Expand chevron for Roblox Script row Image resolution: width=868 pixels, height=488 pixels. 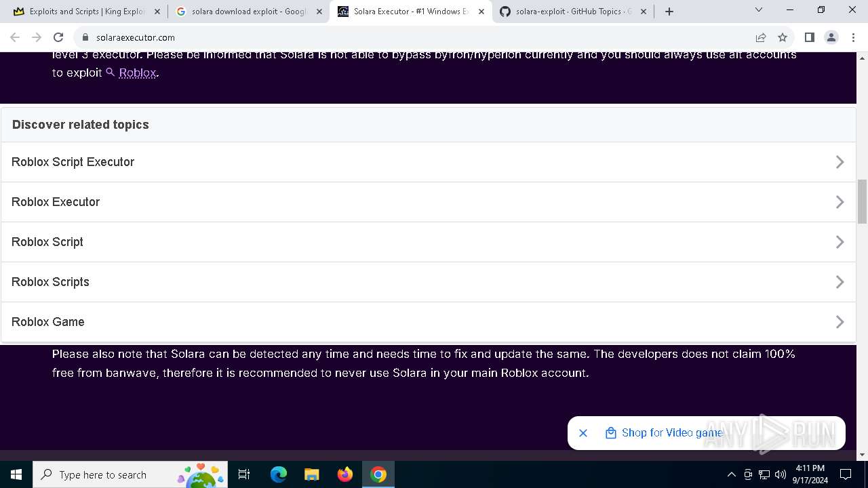[x=840, y=242]
